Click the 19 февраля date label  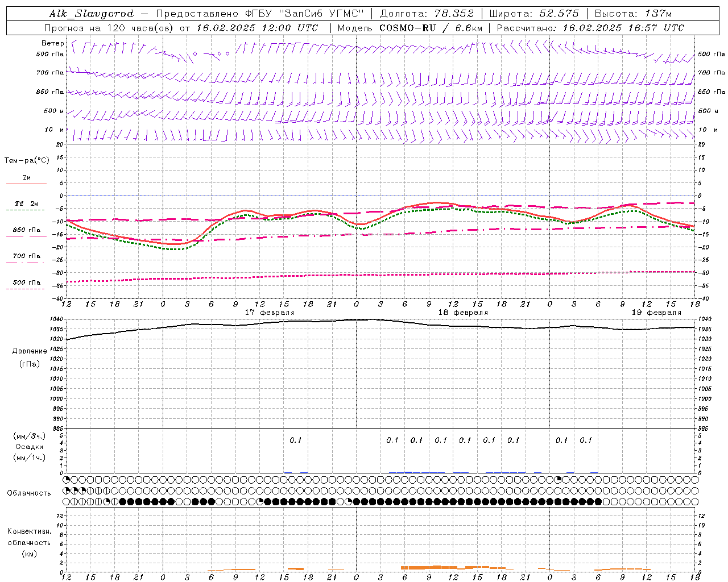coord(656,313)
